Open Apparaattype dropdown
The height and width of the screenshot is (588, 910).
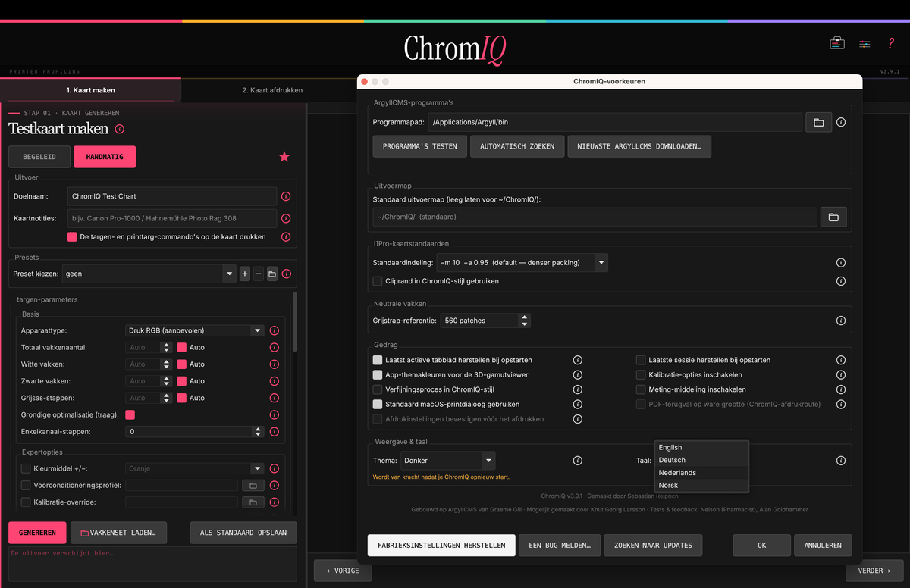click(x=194, y=330)
